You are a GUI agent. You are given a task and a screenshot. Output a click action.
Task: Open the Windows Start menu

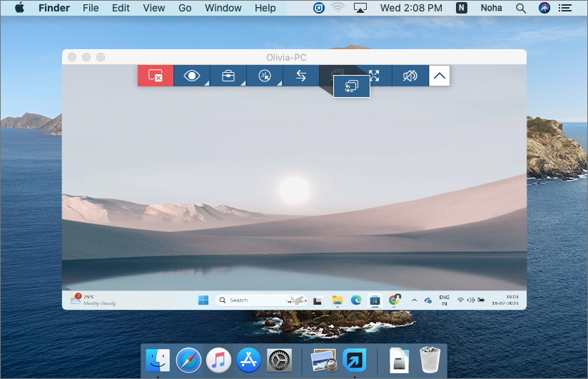pos(203,300)
